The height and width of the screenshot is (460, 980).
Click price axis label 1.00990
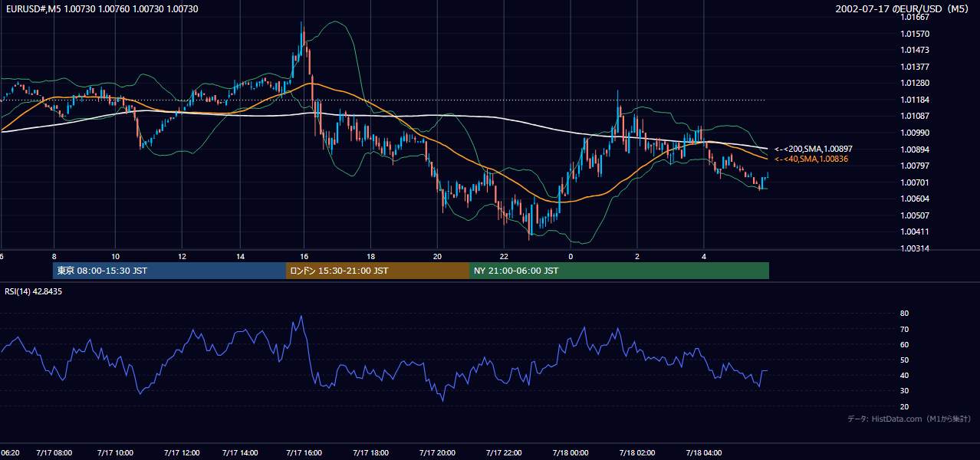tap(915, 133)
